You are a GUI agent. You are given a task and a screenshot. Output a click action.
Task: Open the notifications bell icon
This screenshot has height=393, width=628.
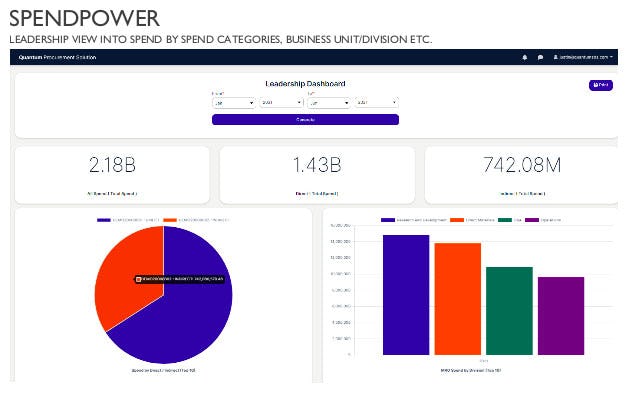(x=525, y=57)
